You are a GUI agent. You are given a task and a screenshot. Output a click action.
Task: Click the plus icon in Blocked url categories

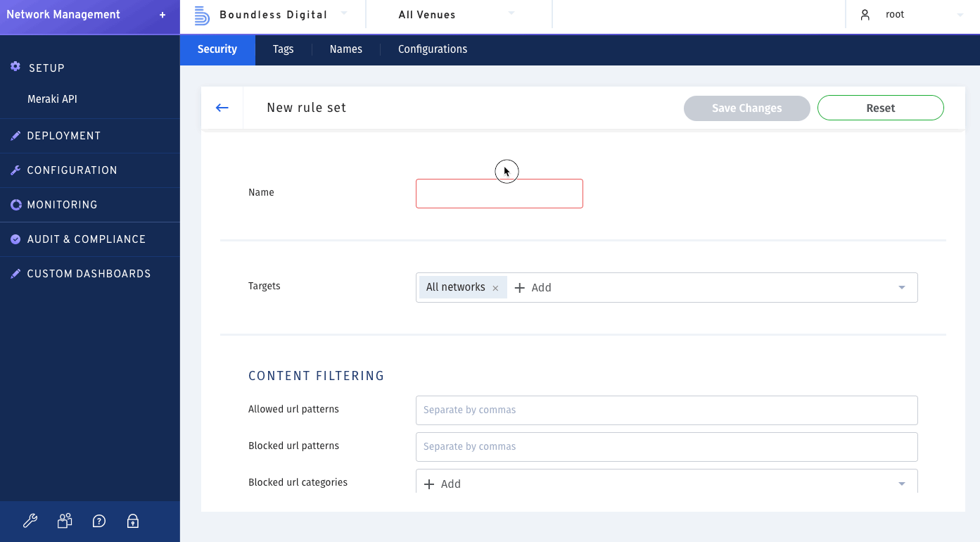[429, 484]
